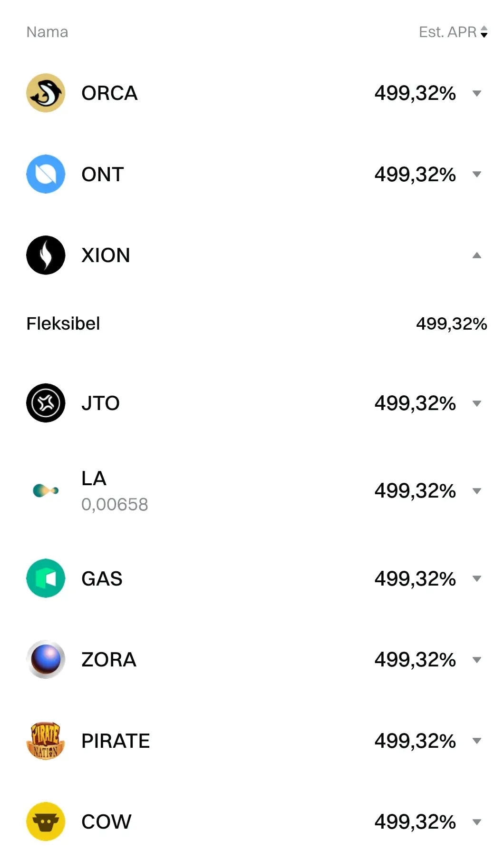Click the ONT blue coin icon

(46, 174)
